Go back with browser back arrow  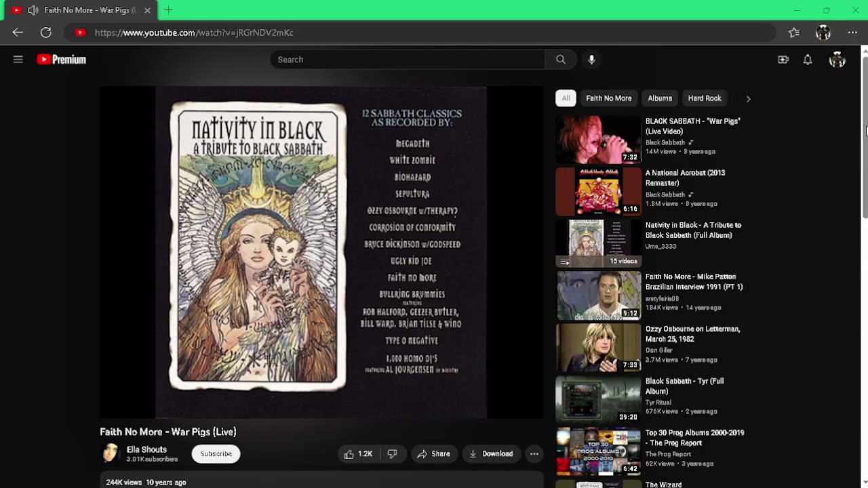point(18,33)
